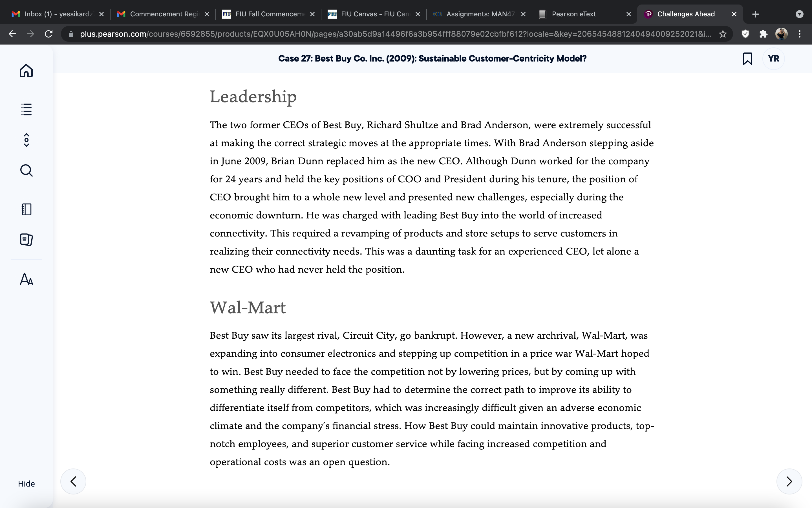812x508 pixels.
Task: Click the Leadership section heading
Action: (x=253, y=97)
